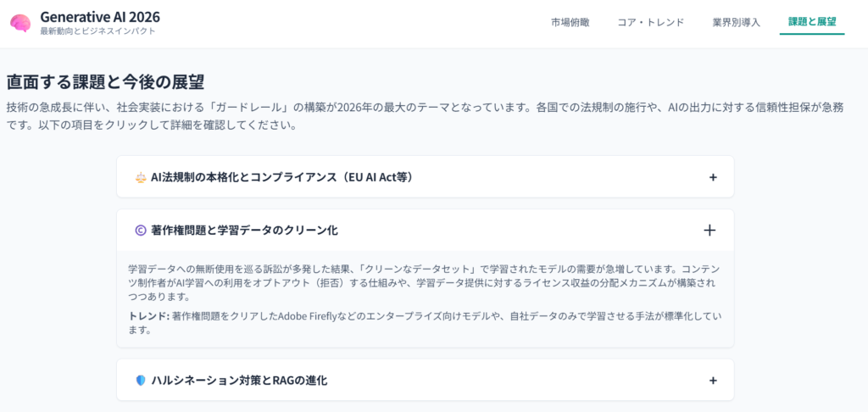Image resolution: width=868 pixels, height=412 pixels.
Task: Click the blue shield icon beside ハルシネーション対策
Action: [141, 381]
